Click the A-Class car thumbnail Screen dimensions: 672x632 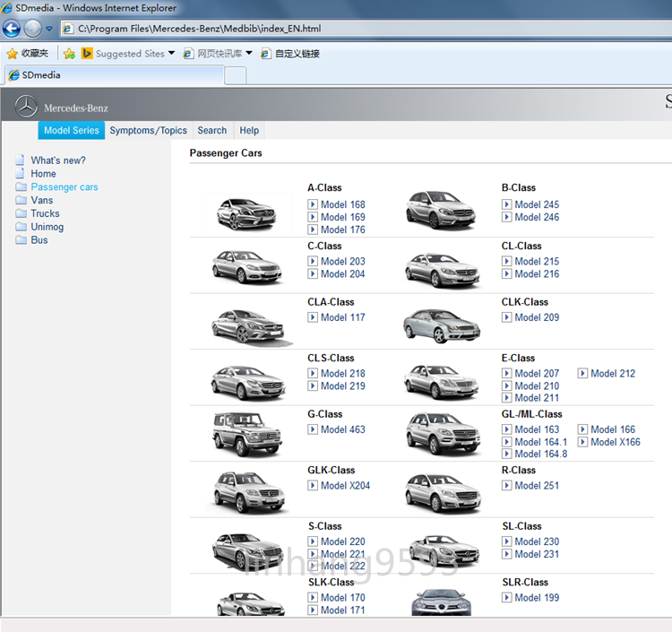point(247,213)
